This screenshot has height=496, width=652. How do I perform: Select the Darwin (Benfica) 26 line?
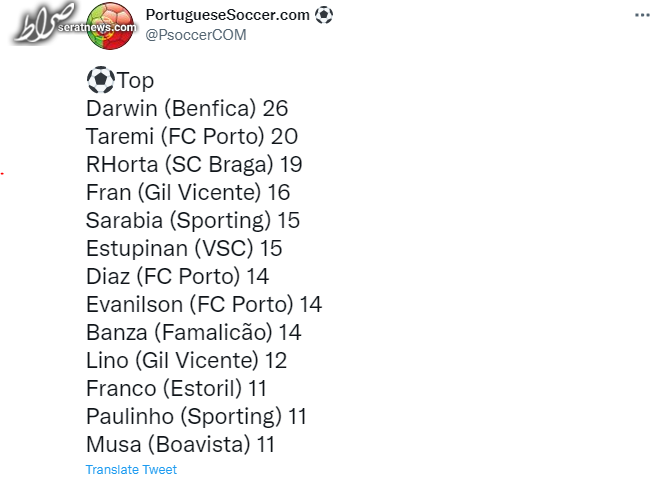[187, 109]
